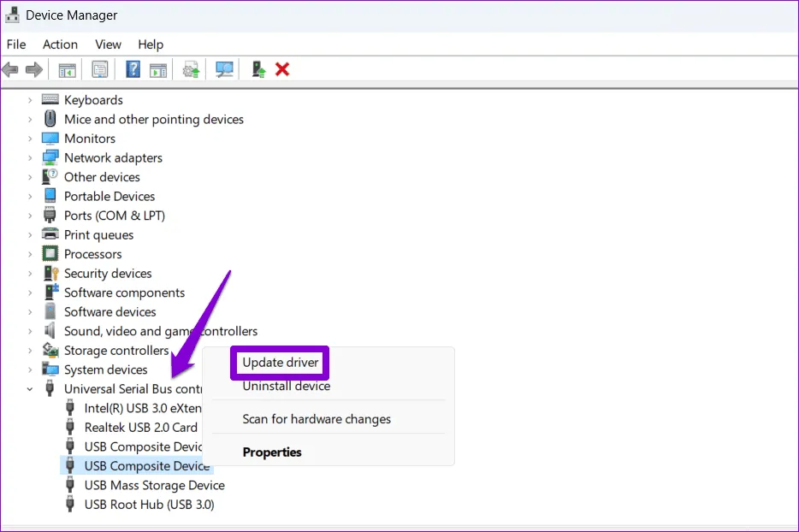
Task: Select USB Root Hub (USB 3.0) entry
Action: pos(149,505)
